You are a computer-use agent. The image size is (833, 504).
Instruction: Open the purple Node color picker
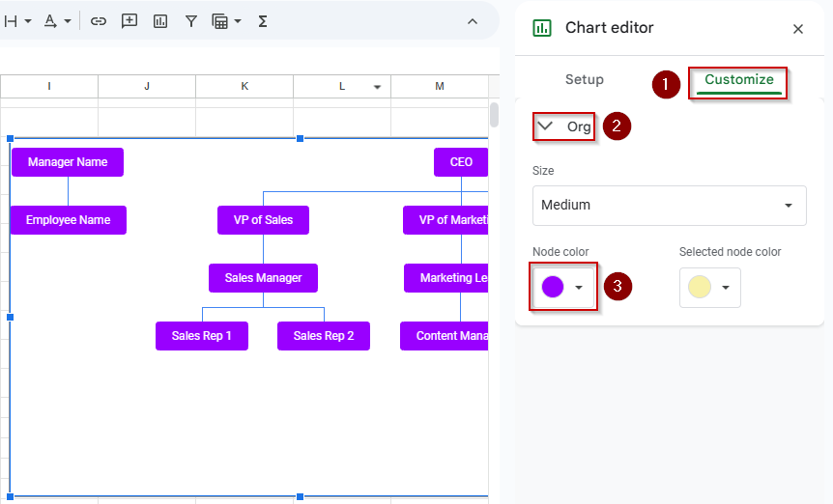563,287
